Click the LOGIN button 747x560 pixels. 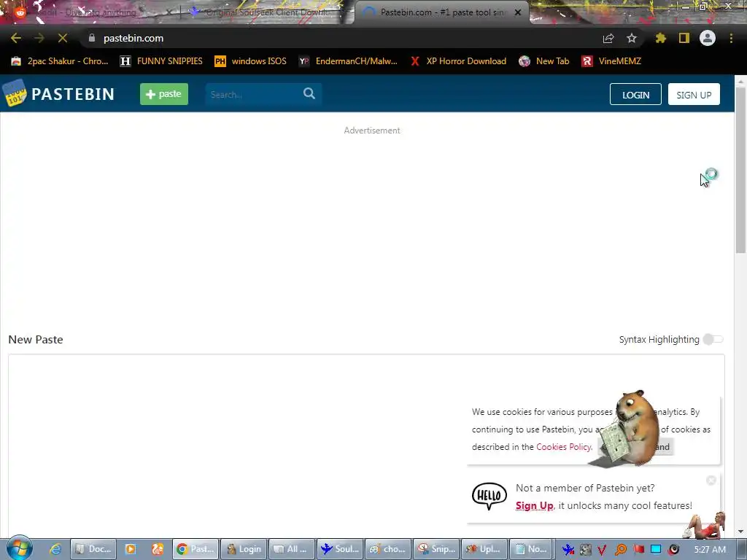[635, 94]
